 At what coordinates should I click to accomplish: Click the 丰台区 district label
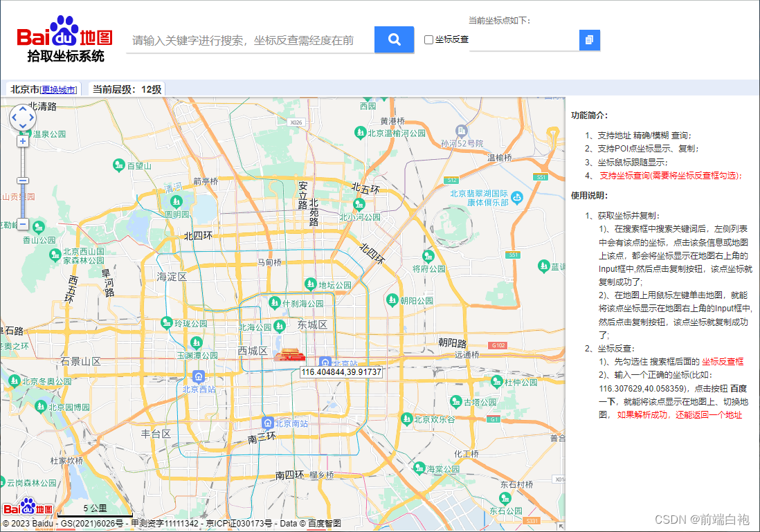click(x=156, y=434)
